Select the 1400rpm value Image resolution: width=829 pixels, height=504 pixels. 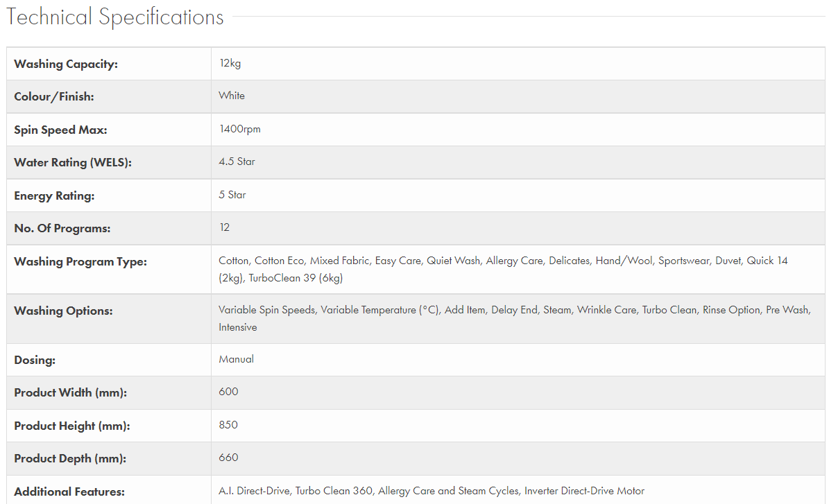pos(239,129)
